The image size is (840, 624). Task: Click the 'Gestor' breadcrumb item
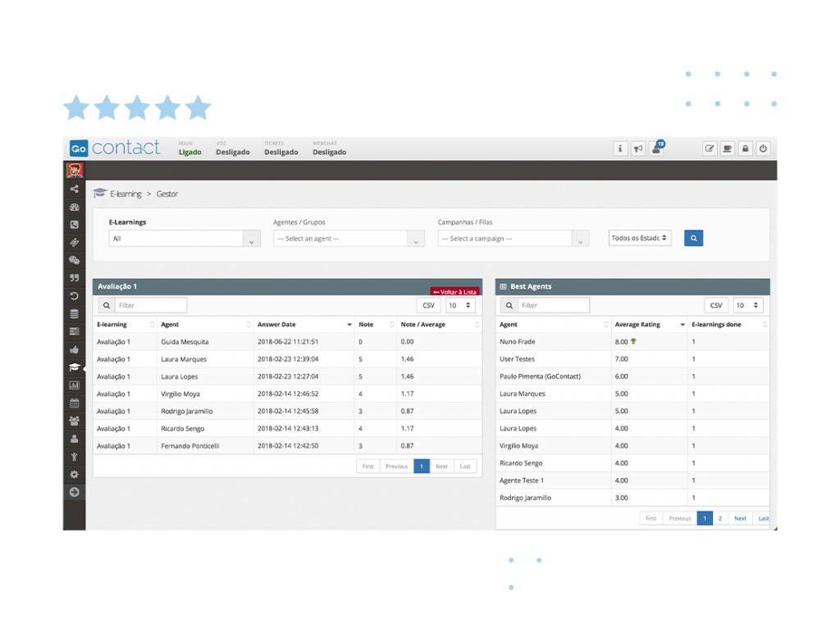coord(167,194)
